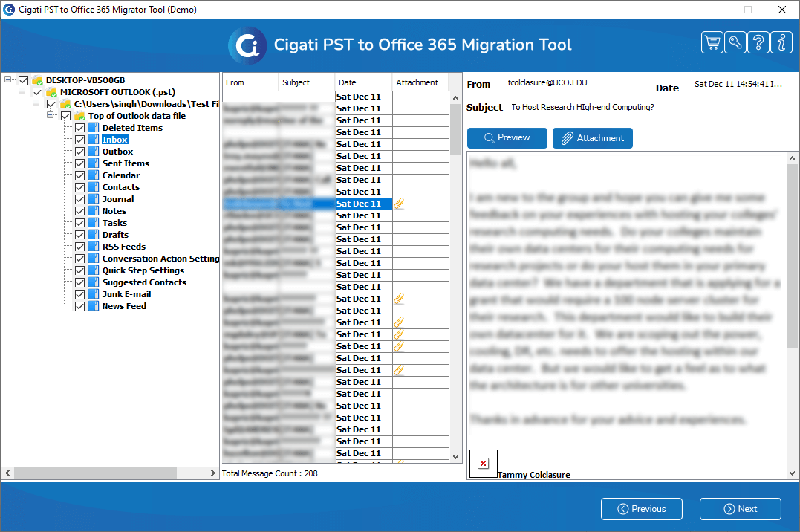Open the info about icon
This screenshot has width=800, height=532.
tap(781, 42)
